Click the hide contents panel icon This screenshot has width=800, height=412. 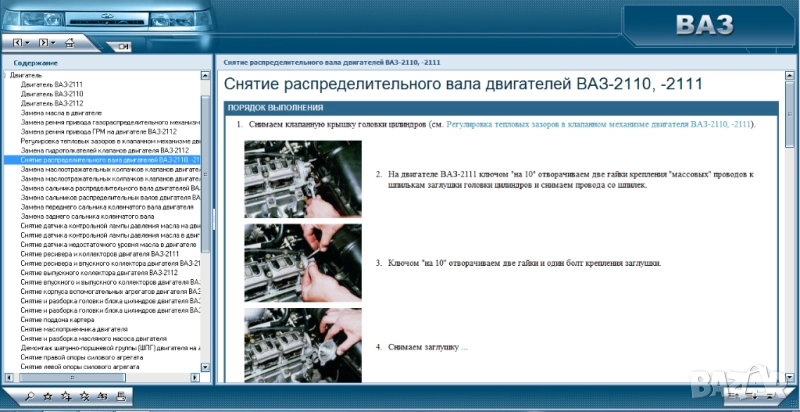coord(123,46)
